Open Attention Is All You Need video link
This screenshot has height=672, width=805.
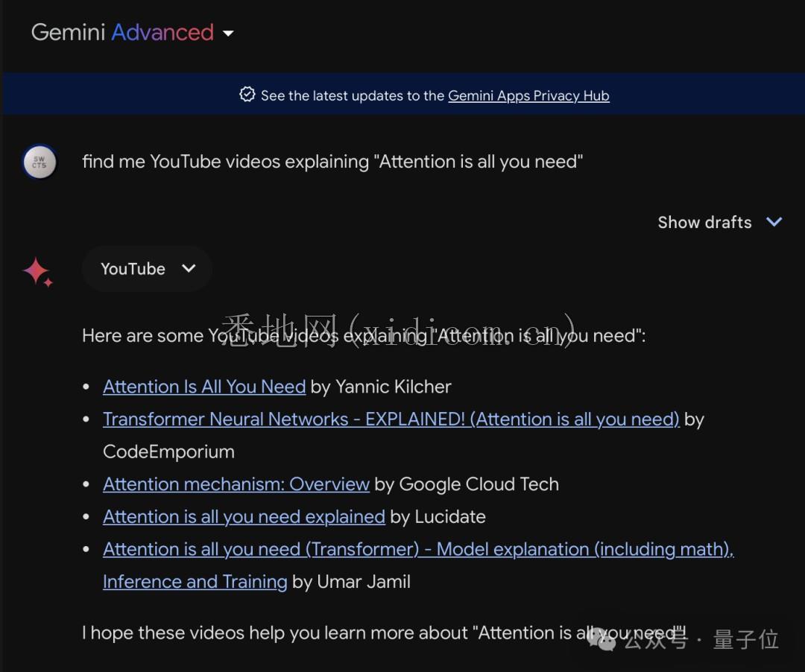(x=204, y=387)
